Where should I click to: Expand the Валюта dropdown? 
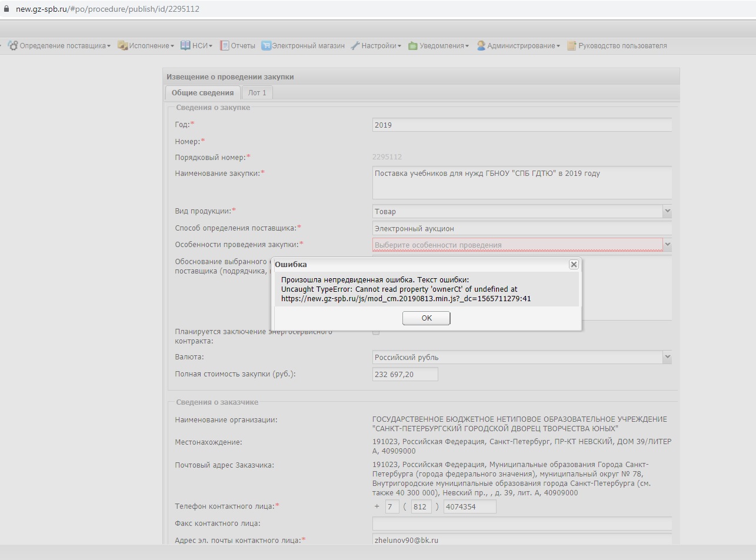667,357
